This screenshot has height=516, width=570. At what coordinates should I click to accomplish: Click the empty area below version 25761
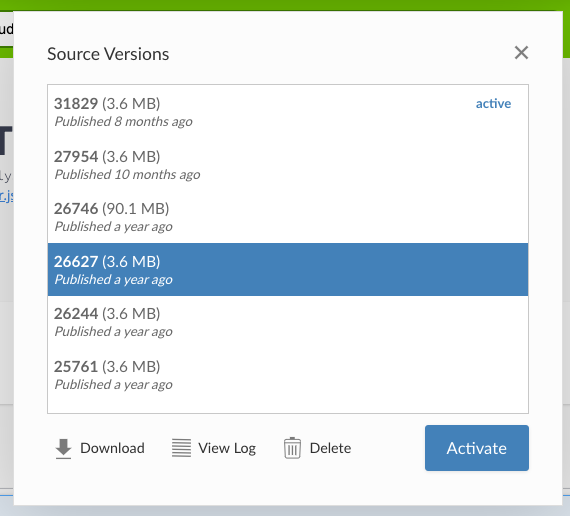(x=288, y=407)
